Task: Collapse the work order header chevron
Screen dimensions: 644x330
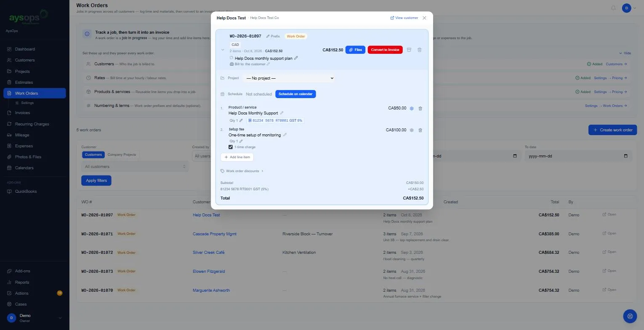Action: click(x=223, y=50)
